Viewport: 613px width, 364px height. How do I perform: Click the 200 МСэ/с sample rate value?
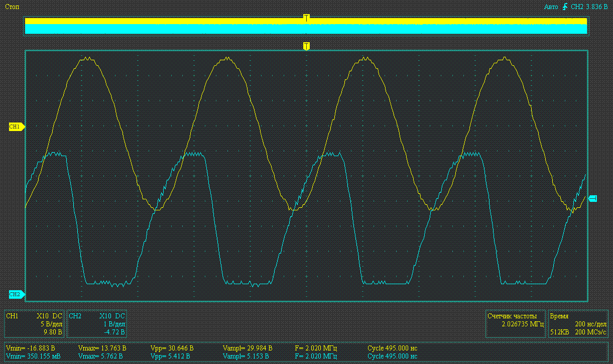click(590, 332)
